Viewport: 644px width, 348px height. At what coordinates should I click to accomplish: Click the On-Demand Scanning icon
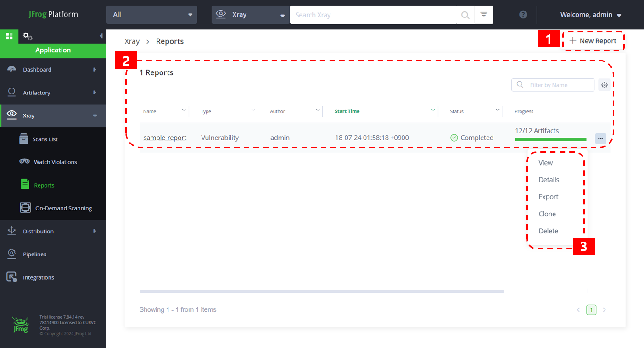coord(25,208)
